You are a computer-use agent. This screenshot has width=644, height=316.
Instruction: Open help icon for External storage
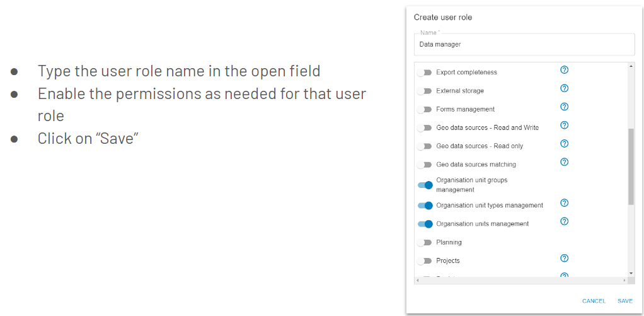(x=565, y=88)
